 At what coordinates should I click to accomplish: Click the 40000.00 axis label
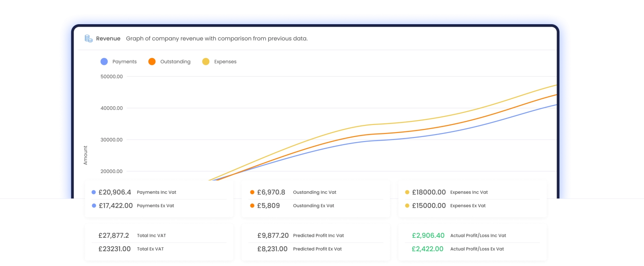(111, 108)
